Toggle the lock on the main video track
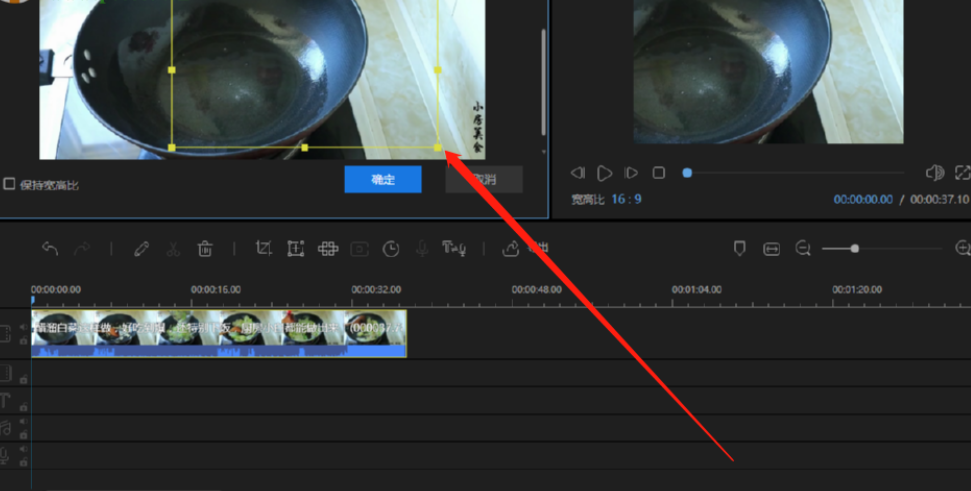This screenshot has width=971, height=491. [x=23, y=341]
